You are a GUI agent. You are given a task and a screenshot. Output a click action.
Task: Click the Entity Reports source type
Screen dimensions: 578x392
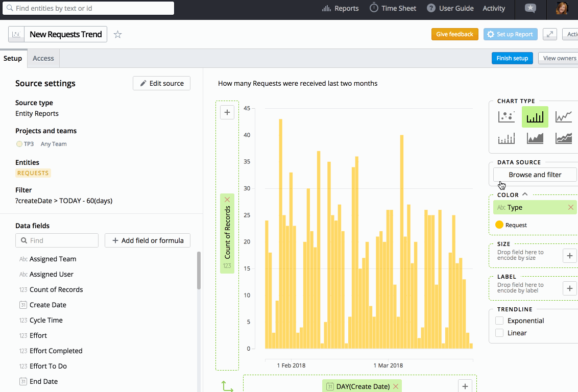coord(37,113)
